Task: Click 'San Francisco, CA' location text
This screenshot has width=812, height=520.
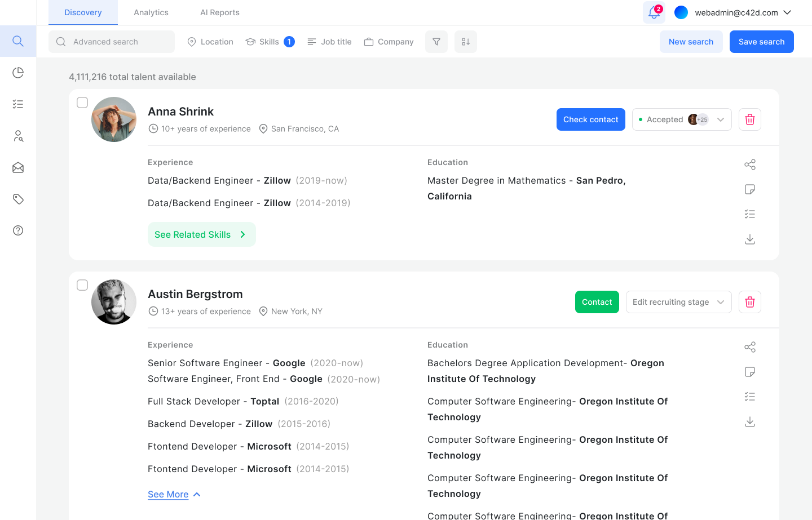Action: (x=305, y=128)
